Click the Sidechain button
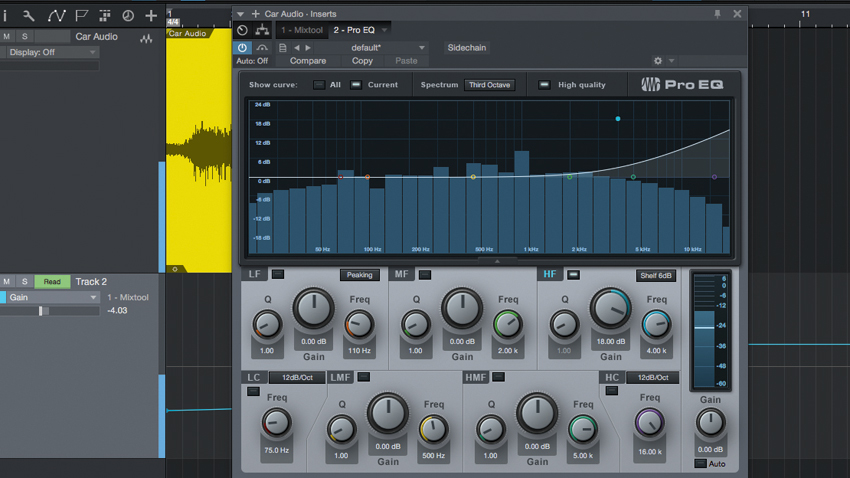The width and height of the screenshot is (850, 478). pyautogui.click(x=467, y=48)
